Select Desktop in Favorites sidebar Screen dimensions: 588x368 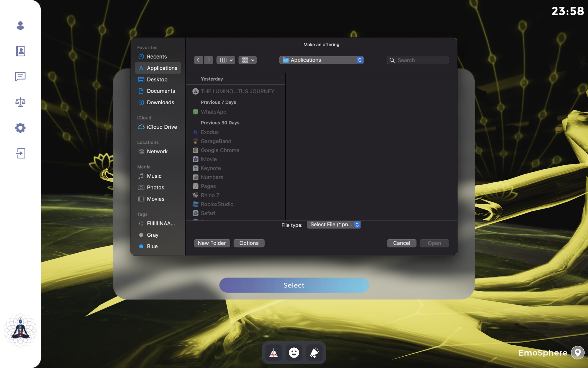tap(158, 80)
